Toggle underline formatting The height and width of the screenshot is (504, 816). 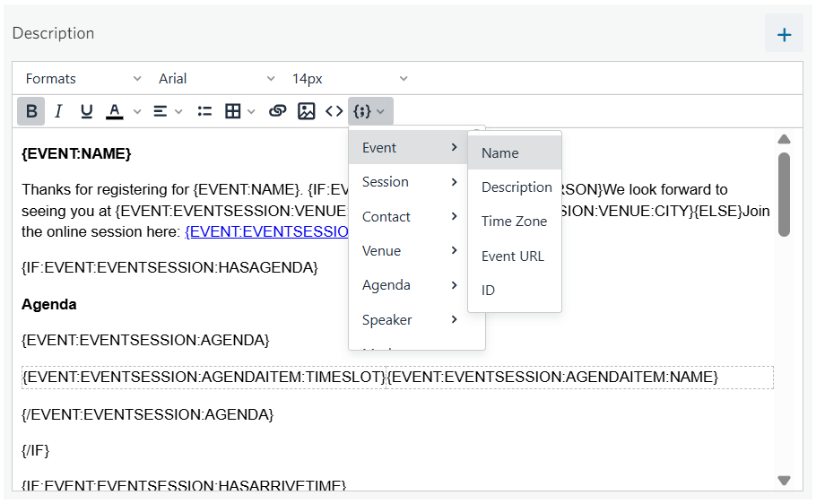click(86, 111)
